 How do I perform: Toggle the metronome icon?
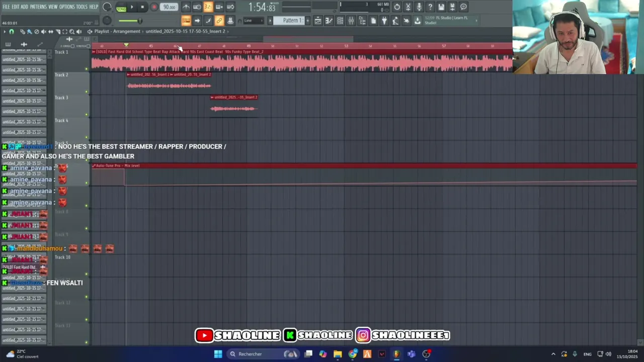click(x=186, y=7)
